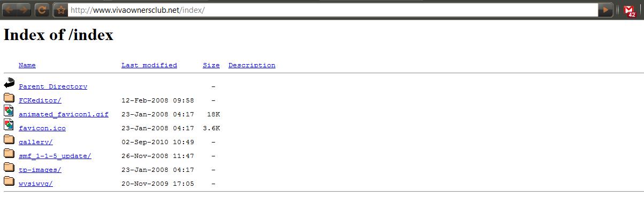
Task: Sort listing by Size column header
Action: coord(211,65)
